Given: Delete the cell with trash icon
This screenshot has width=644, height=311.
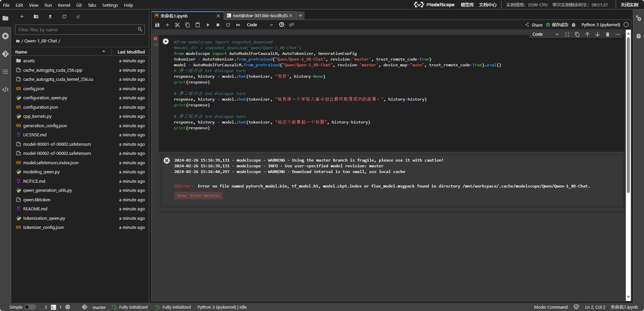Looking at the screenshot, I should (x=608, y=34).
